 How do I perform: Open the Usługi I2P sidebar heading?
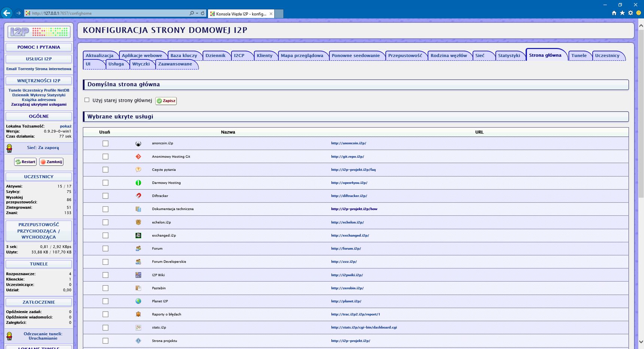point(39,59)
